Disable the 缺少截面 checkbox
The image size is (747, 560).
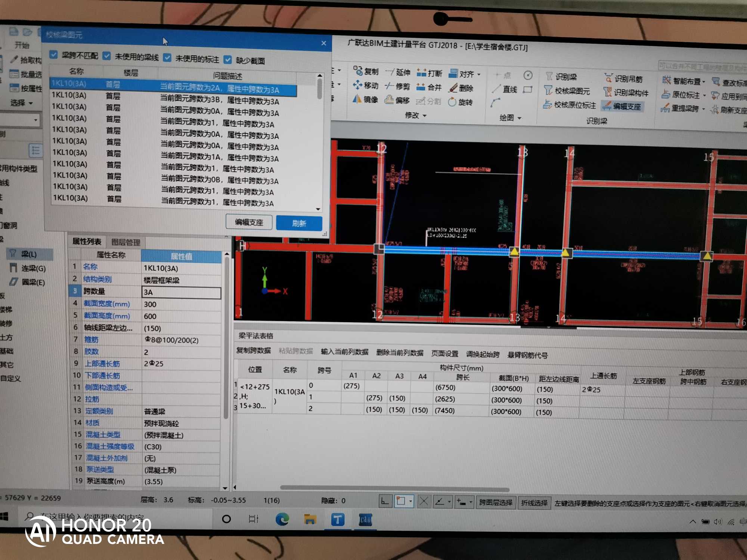point(227,59)
